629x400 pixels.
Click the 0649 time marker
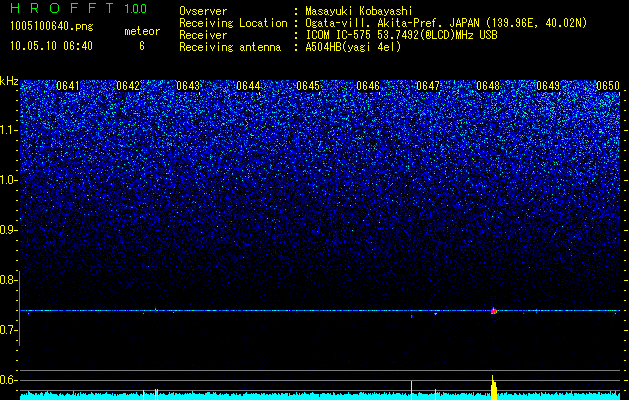tap(548, 86)
